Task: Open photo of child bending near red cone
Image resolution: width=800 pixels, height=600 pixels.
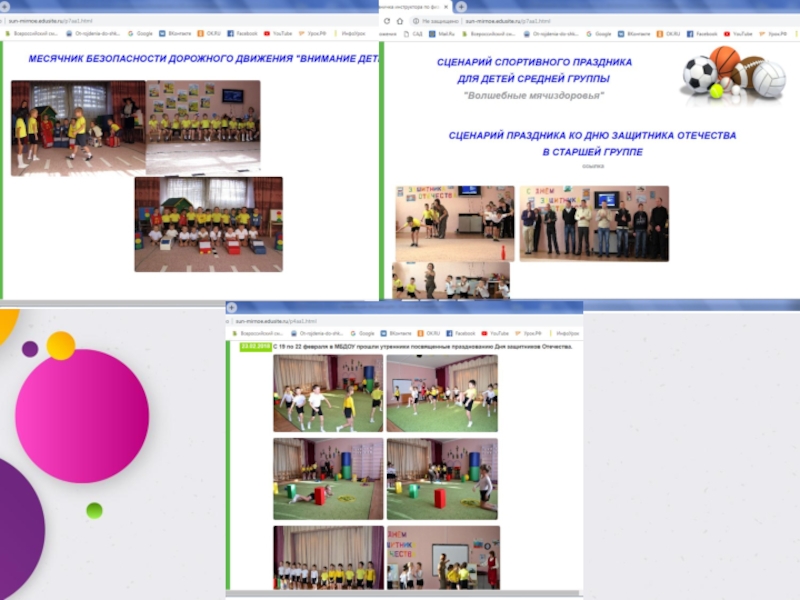Action: (x=455, y=223)
